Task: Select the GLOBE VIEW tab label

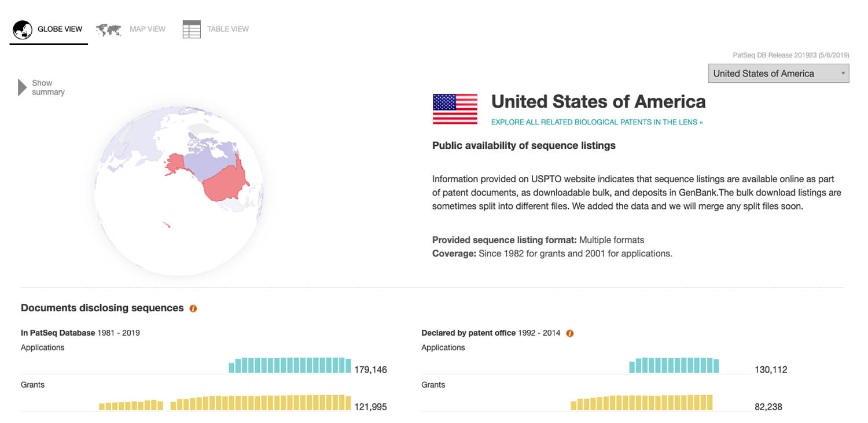Action: pyautogui.click(x=60, y=29)
